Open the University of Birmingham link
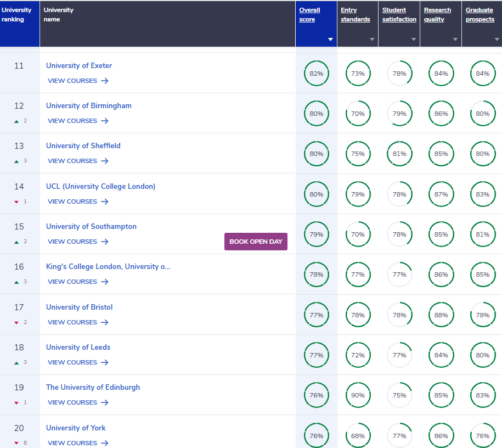 (89, 106)
